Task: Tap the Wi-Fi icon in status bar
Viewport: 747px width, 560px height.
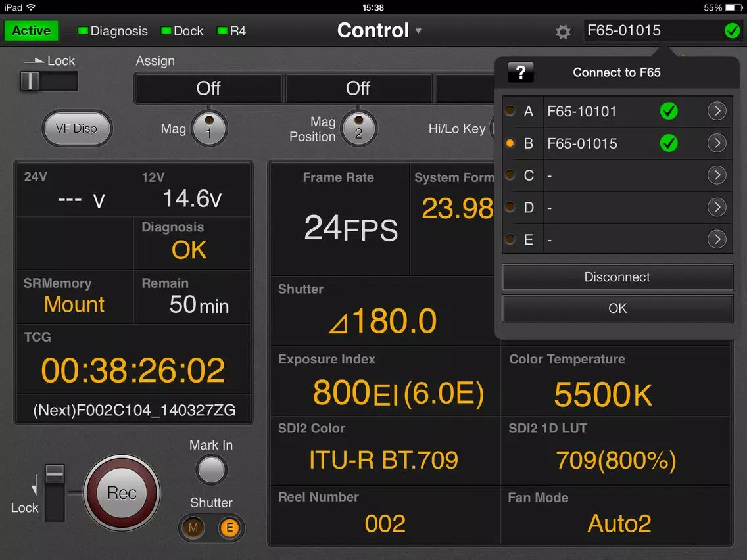Action: (x=32, y=7)
